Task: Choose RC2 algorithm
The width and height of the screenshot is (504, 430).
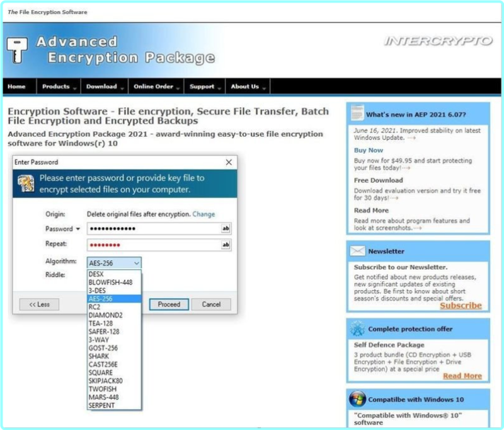Action: [114, 307]
